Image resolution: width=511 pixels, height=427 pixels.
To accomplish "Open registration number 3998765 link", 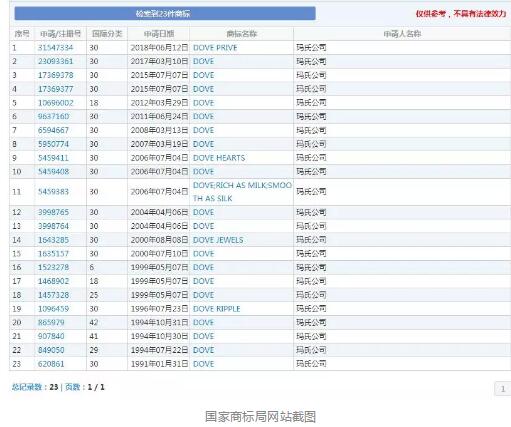I will point(53,212).
